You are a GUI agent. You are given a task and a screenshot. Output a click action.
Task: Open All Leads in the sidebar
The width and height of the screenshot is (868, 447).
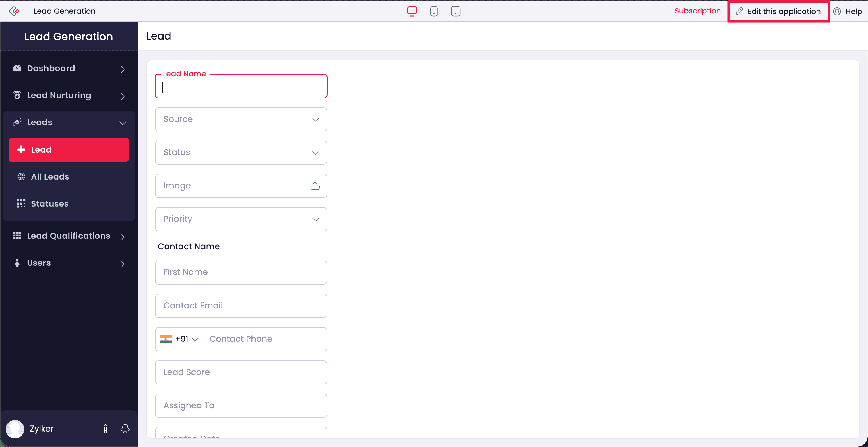50,176
